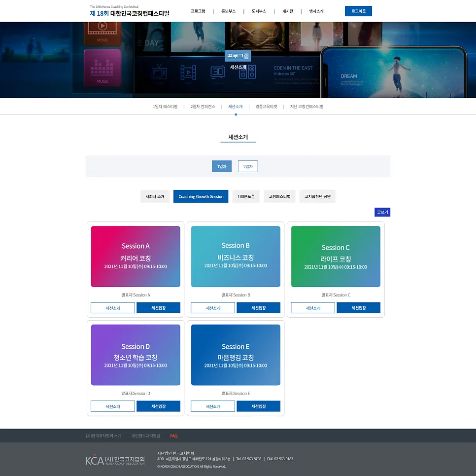Click the KCA association logo in footer
The height and width of the screenshot is (476, 476).
115,460
